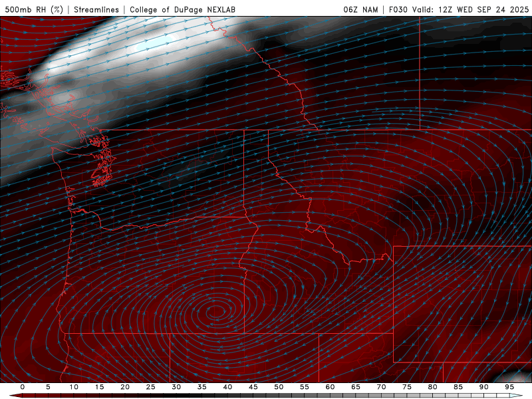The width and height of the screenshot is (532, 399).
Task: Select the '30' colorbar scale label
Action: (176, 387)
